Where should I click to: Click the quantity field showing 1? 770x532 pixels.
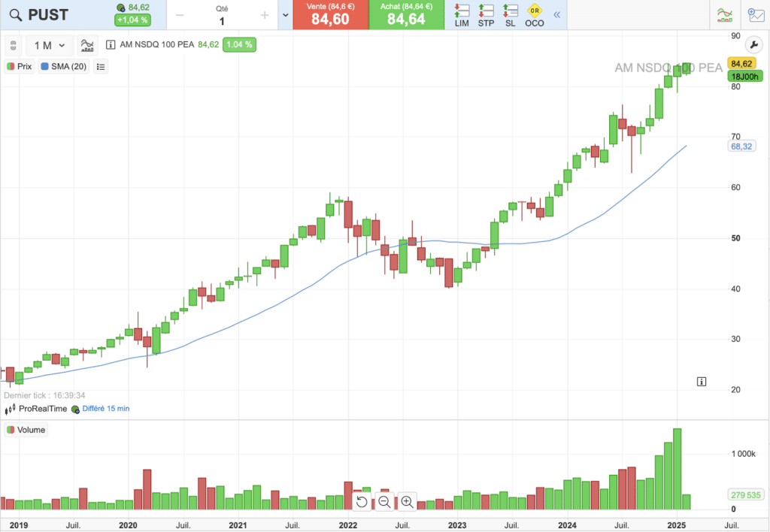tap(222, 21)
